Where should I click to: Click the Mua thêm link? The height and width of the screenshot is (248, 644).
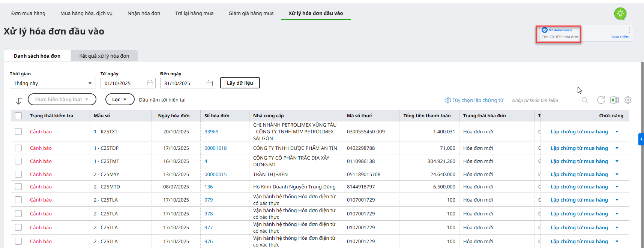pos(620,37)
